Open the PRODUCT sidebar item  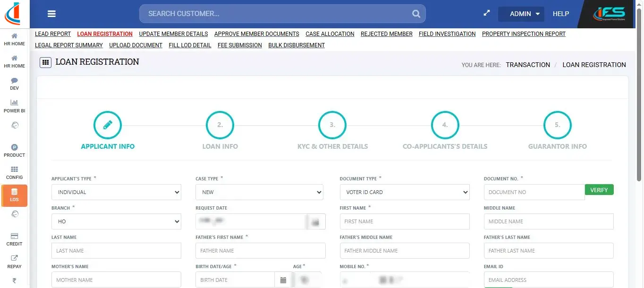point(14,151)
